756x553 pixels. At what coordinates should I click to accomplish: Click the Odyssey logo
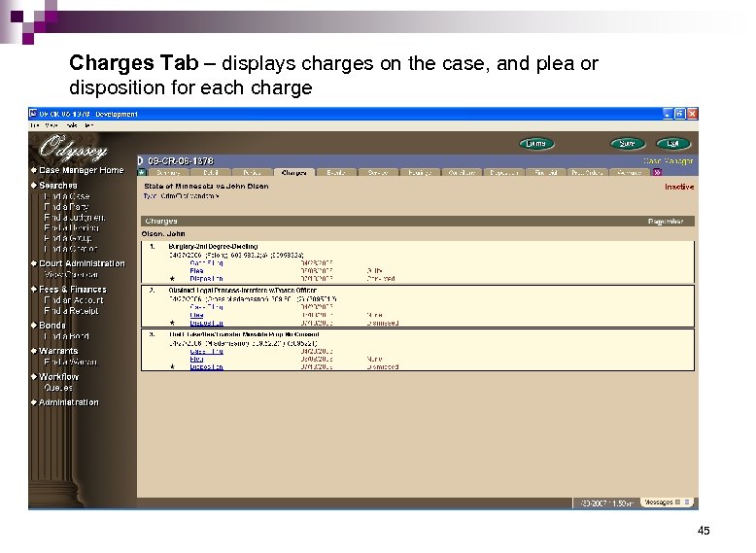tap(73, 148)
